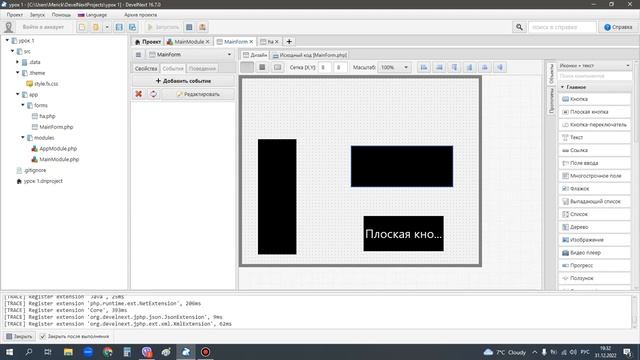Screen dimensions: 640x360
Task: Open the Помощь menu
Action: [61, 15]
